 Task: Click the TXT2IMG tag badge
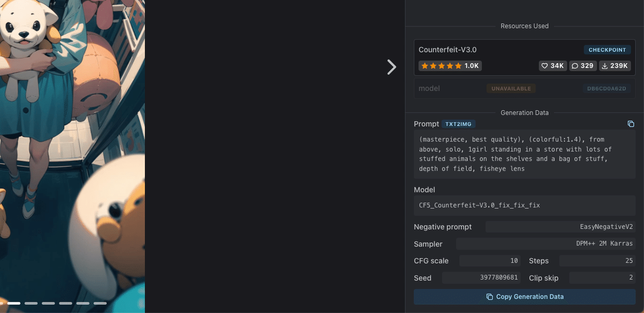pos(459,124)
